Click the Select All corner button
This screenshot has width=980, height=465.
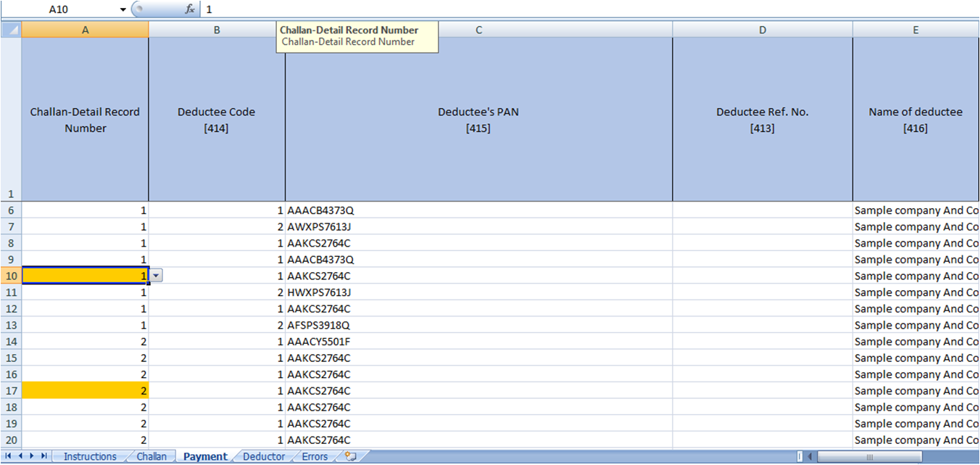pos(11,30)
